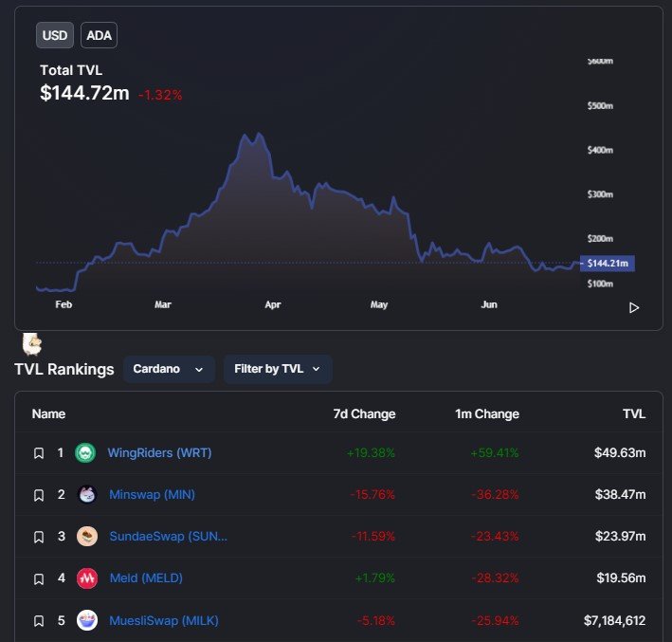Click the Apr label on chart axis
This screenshot has width=672, height=642.
273,304
